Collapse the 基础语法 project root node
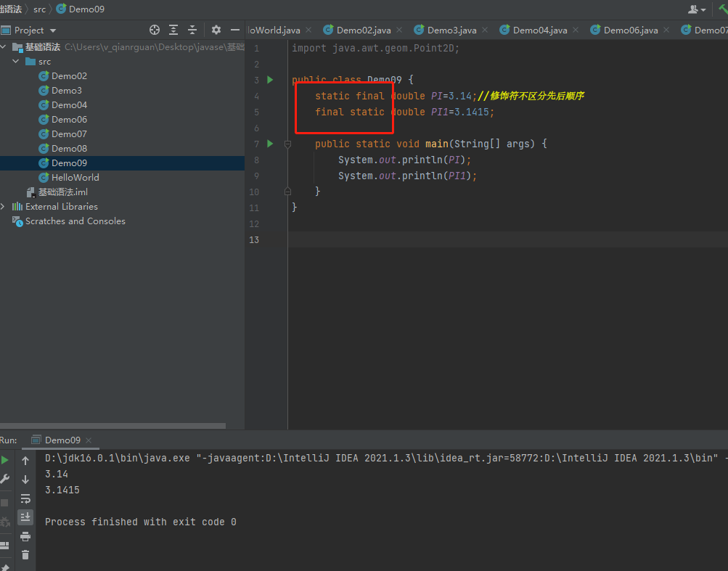 click(4, 46)
